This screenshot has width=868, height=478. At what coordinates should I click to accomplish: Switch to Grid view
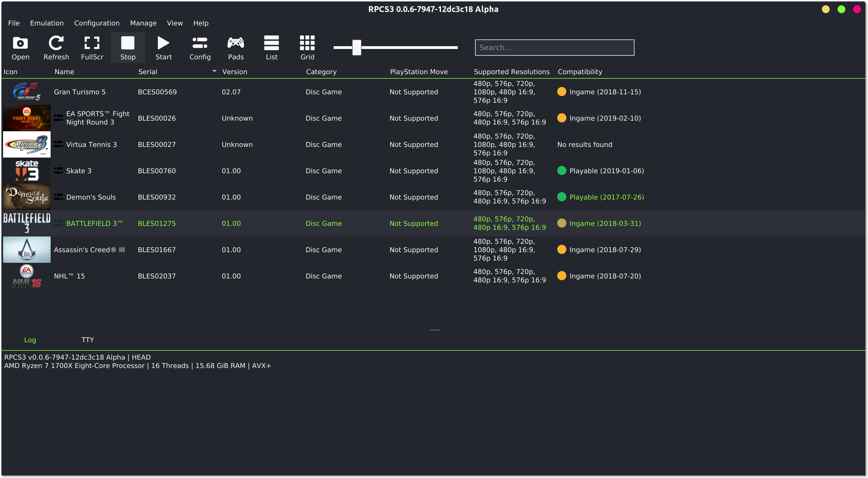pos(307,48)
